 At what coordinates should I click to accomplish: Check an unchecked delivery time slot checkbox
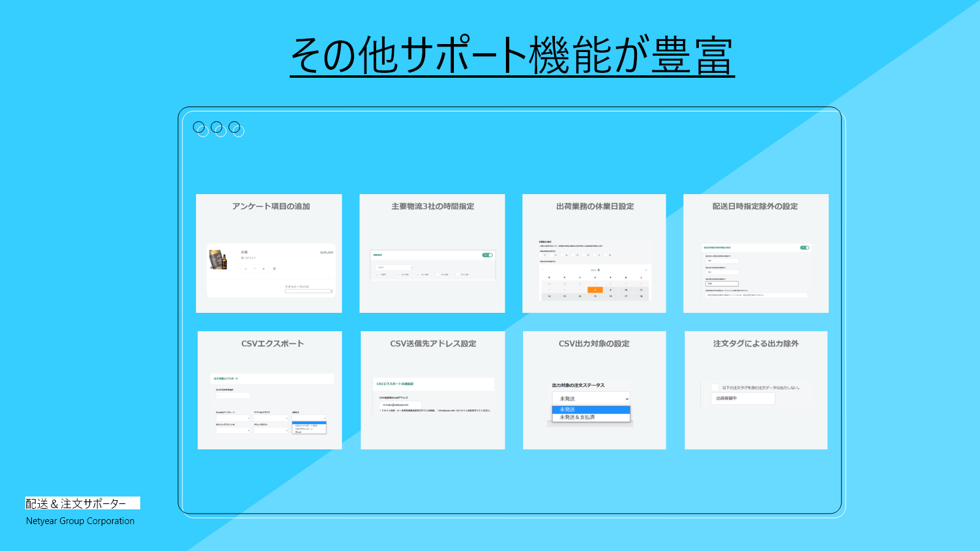tap(437, 274)
